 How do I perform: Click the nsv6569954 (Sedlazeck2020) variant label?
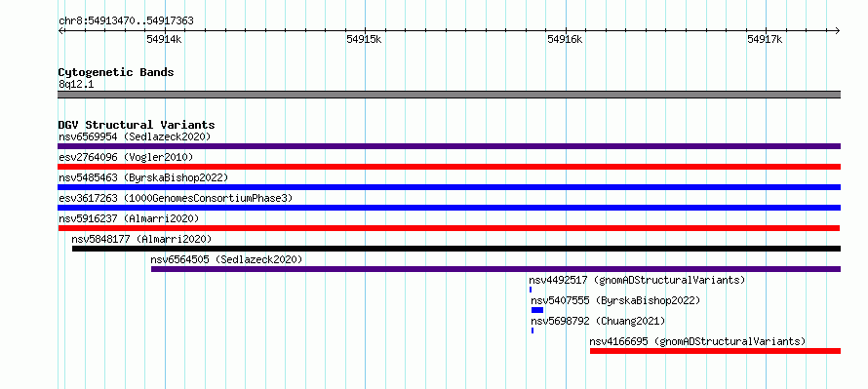tap(135, 136)
